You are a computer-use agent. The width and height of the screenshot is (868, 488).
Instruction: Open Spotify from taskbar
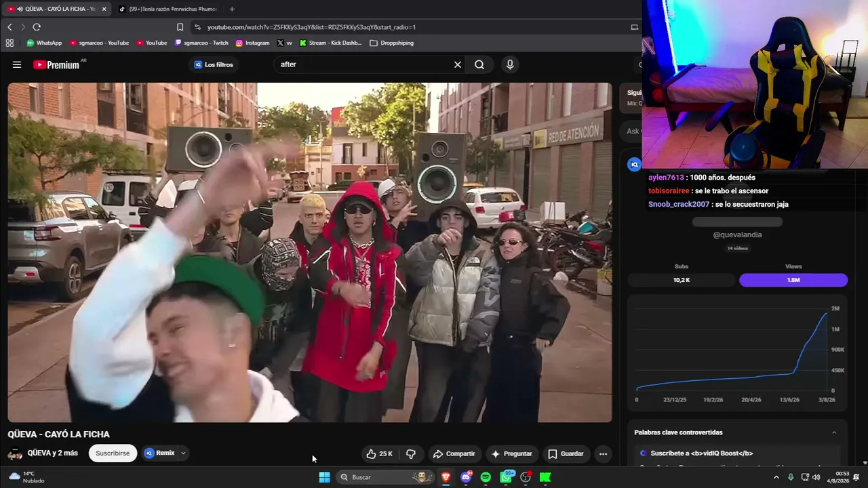(x=486, y=477)
